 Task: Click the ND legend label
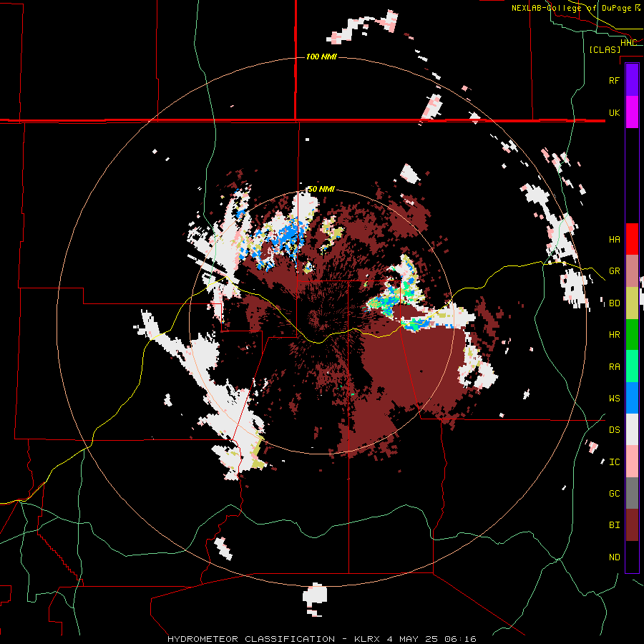tap(614, 557)
